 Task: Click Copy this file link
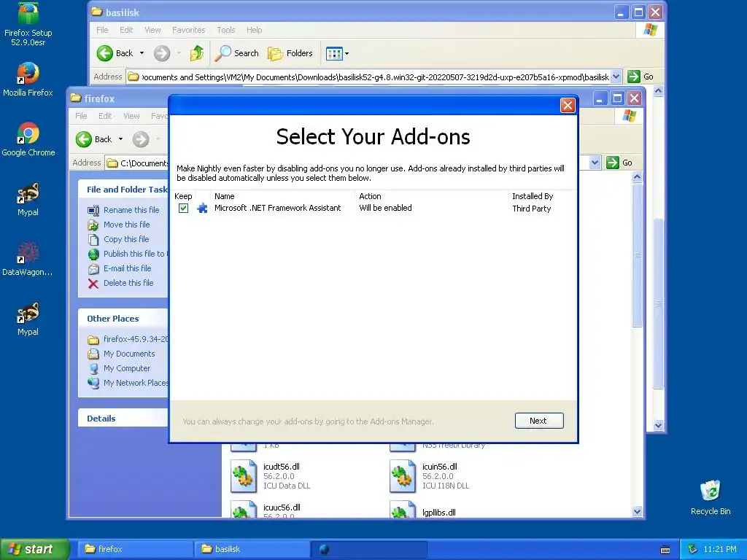[126, 239]
